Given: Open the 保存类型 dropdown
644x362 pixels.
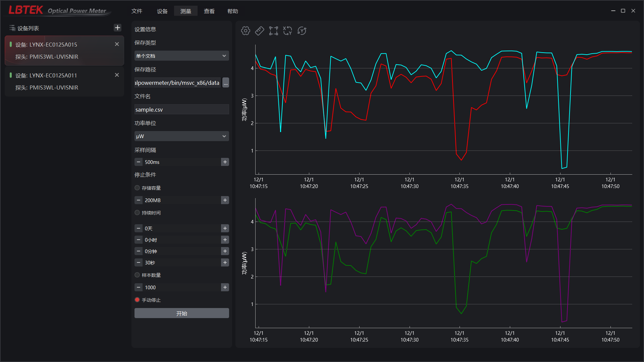Looking at the screenshot, I should pyautogui.click(x=181, y=56).
